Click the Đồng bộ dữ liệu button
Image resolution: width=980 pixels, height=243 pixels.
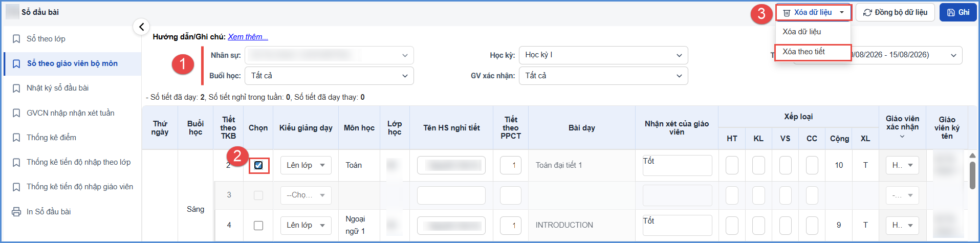pyautogui.click(x=896, y=12)
